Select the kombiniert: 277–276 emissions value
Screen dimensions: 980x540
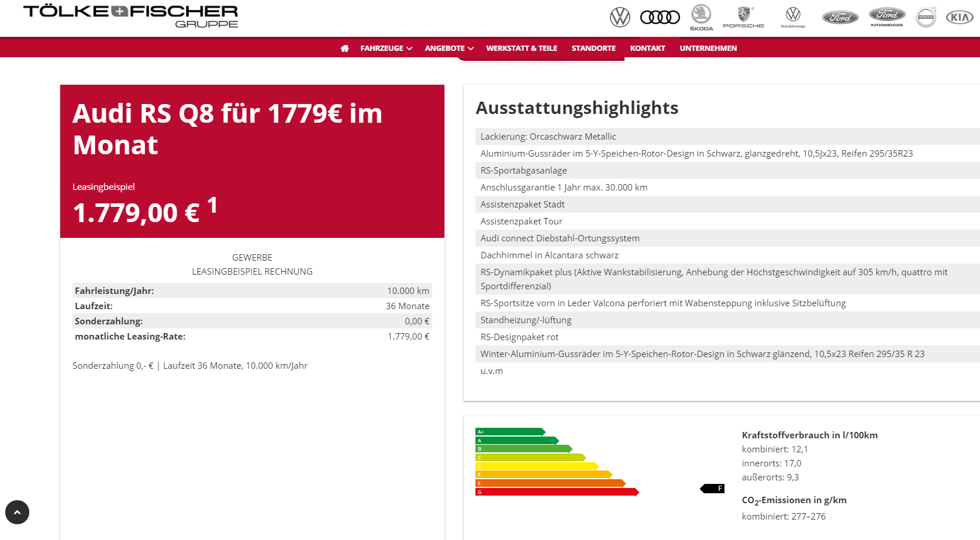coord(784,517)
